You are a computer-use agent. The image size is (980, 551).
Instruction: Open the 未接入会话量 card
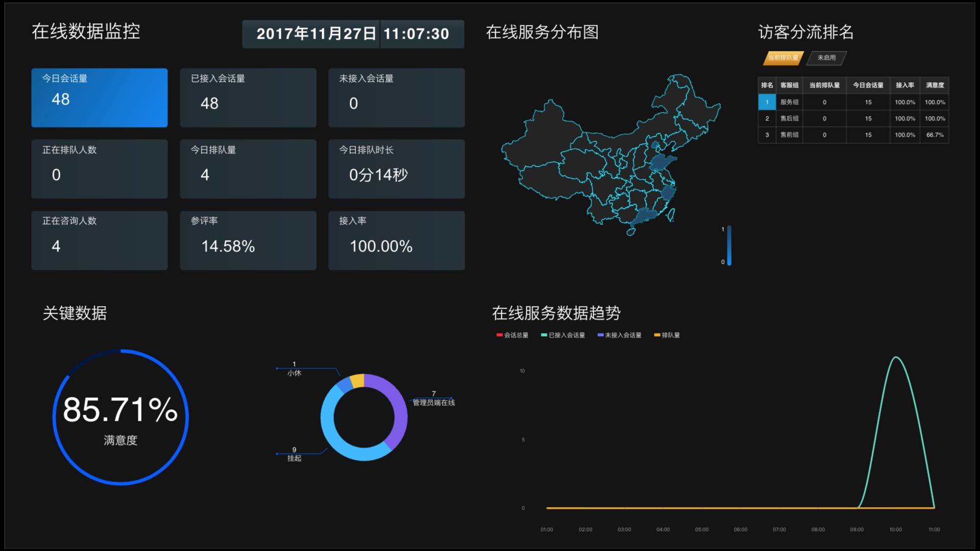point(397,97)
